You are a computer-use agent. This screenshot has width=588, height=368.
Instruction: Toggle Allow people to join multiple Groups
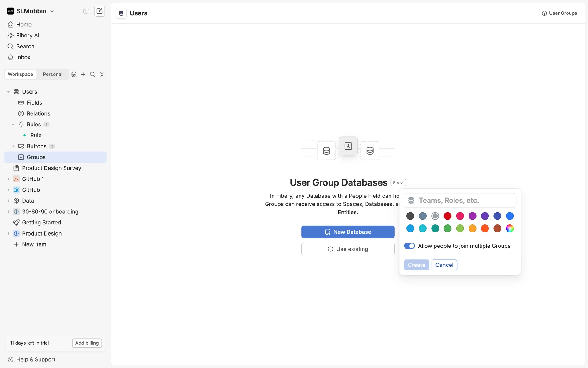[x=409, y=246]
